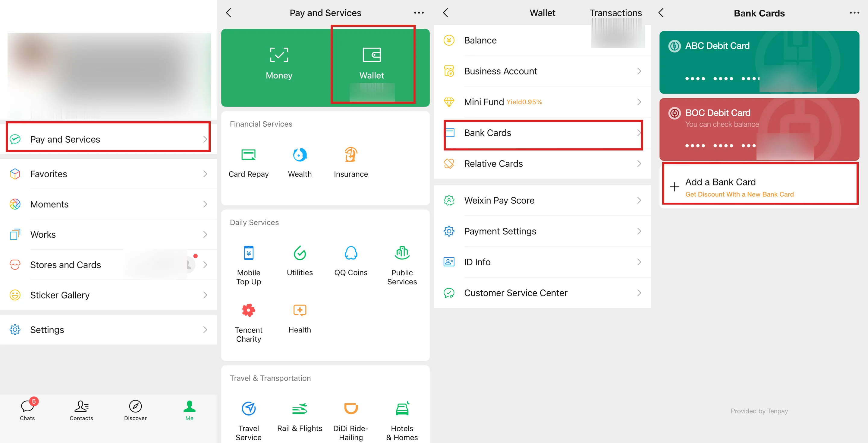The width and height of the screenshot is (868, 443).
Task: Open the Utilities icon
Action: pos(300,253)
